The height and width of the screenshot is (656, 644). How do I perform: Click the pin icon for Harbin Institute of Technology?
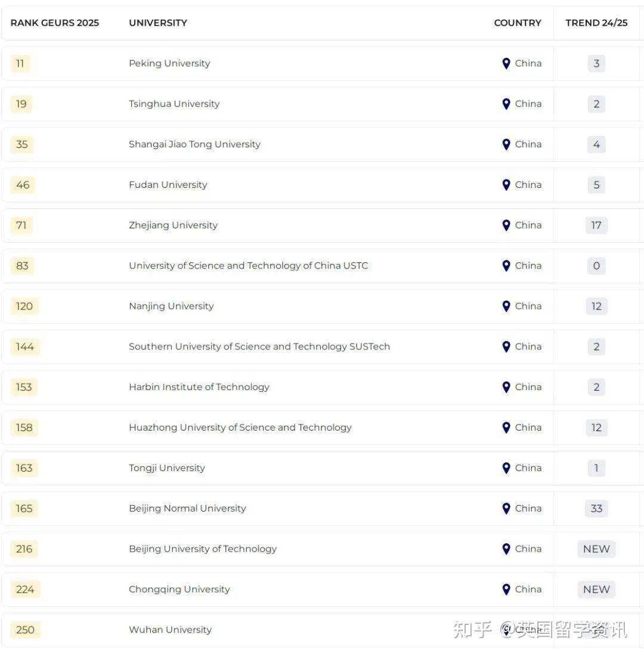click(x=506, y=387)
